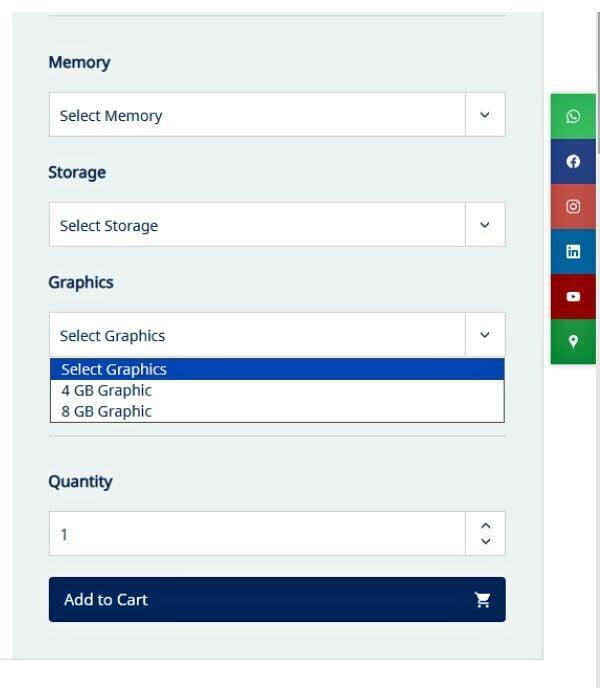Click the LinkedIn social icon

coord(573,252)
